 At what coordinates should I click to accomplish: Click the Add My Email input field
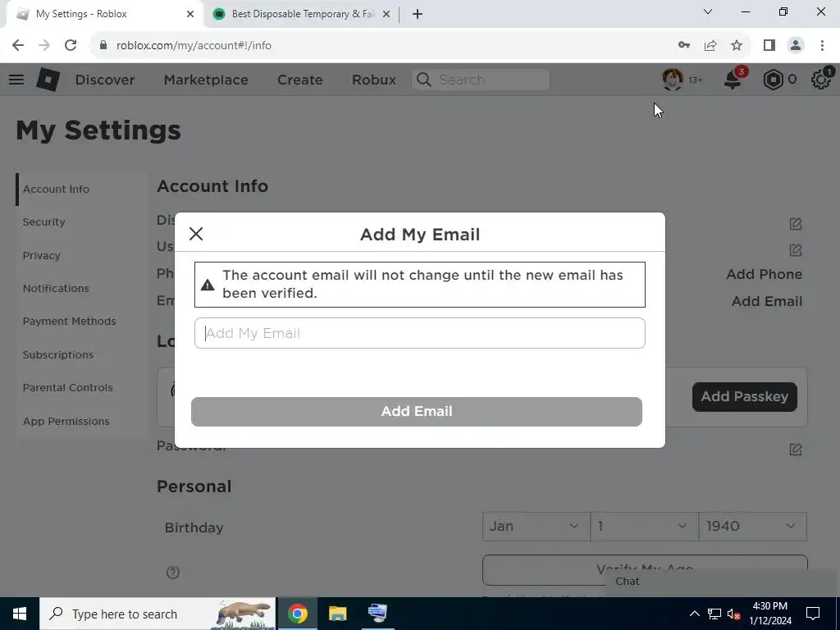tap(419, 333)
